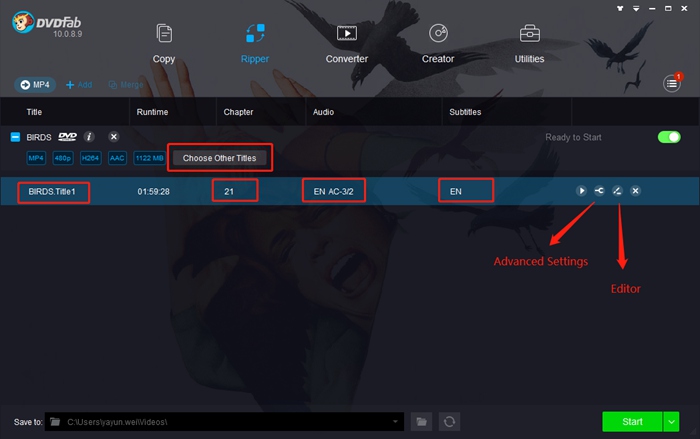This screenshot has height=439, width=700.
Task: Switch to the Copy module tab
Action: point(164,42)
